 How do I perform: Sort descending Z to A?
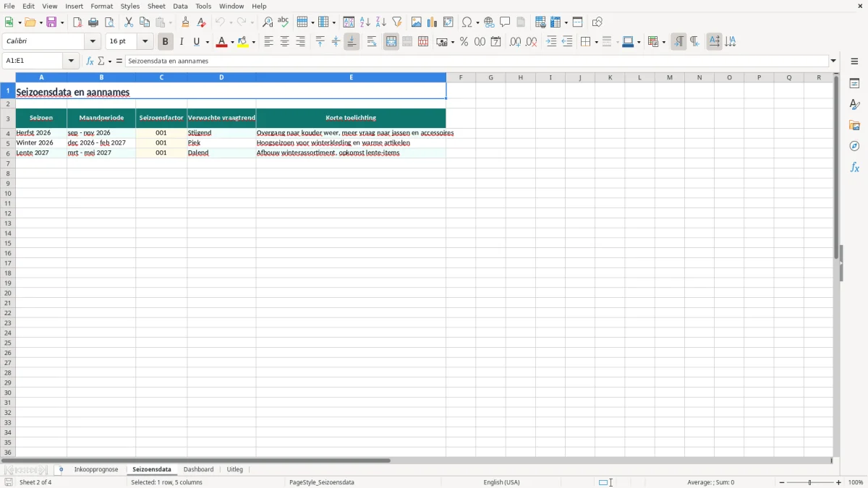(x=380, y=22)
